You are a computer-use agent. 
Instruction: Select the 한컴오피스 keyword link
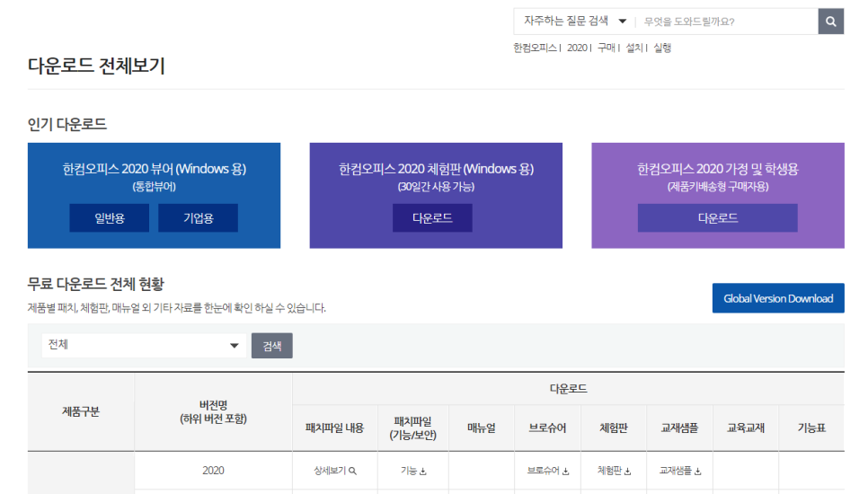coord(535,49)
